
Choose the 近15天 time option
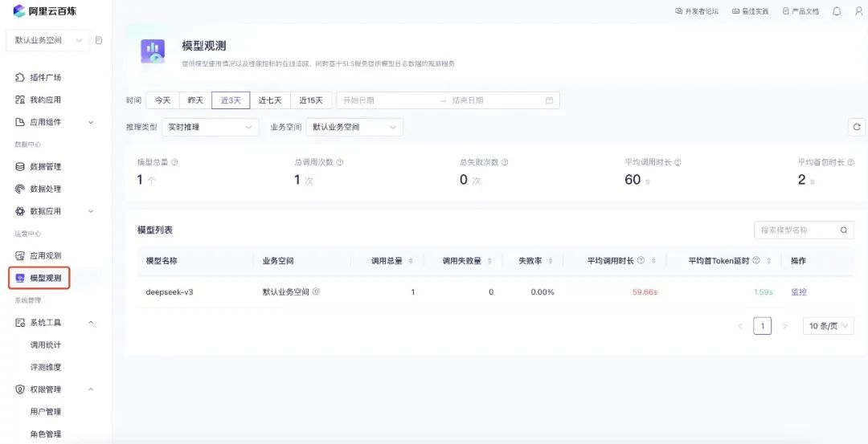pos(311,100)
